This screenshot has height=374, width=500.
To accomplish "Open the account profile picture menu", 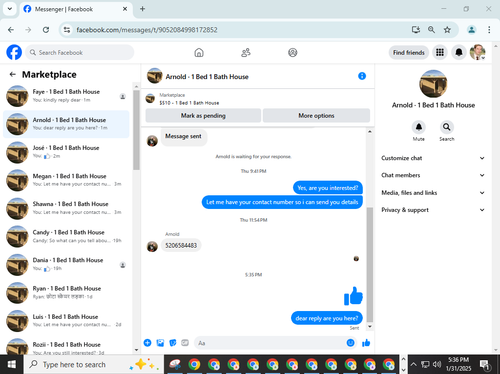I will (477, 52).
